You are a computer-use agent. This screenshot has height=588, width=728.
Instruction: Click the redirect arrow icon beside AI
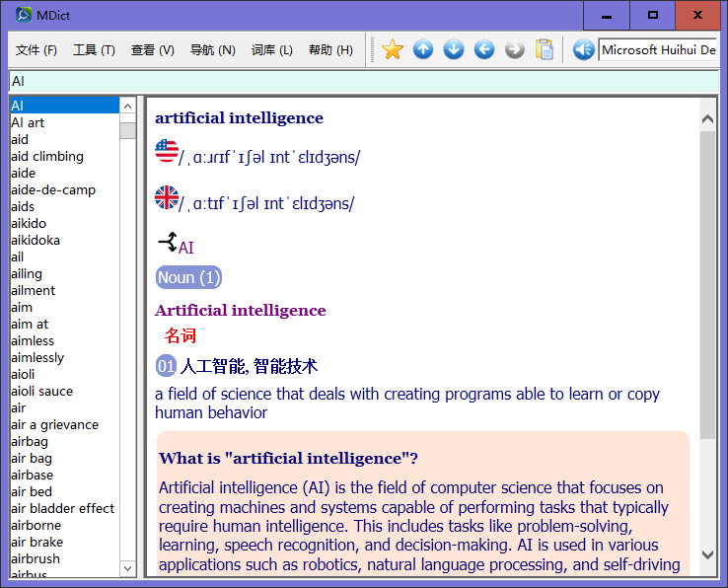[168, 242]
